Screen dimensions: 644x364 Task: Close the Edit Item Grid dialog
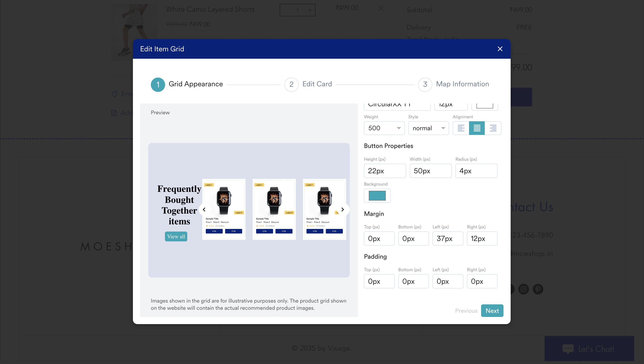coord(500,49)
